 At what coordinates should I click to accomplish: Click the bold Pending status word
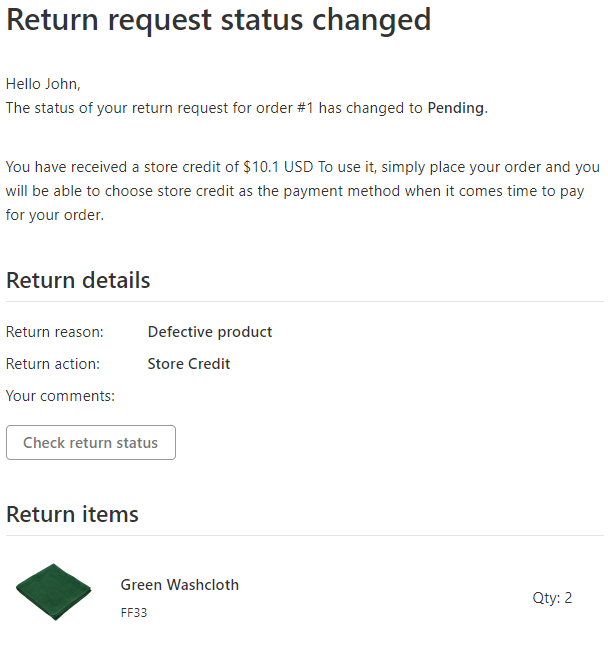click(455, 108)
